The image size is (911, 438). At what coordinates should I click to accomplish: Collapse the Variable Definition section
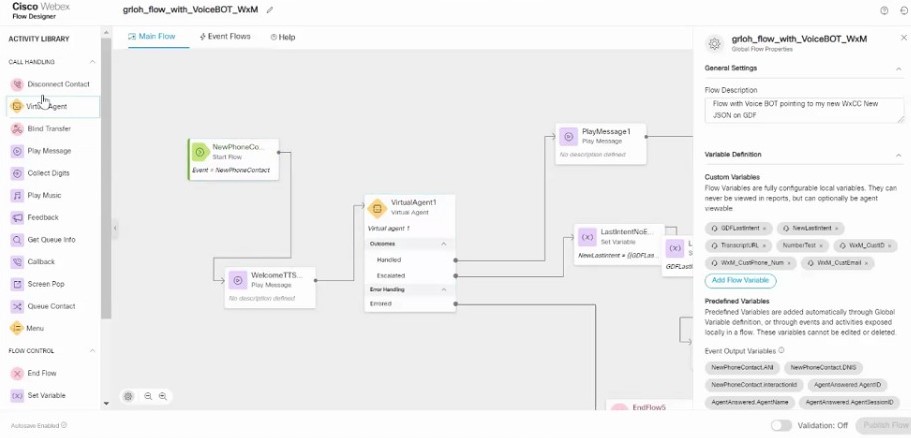(898, 155)
